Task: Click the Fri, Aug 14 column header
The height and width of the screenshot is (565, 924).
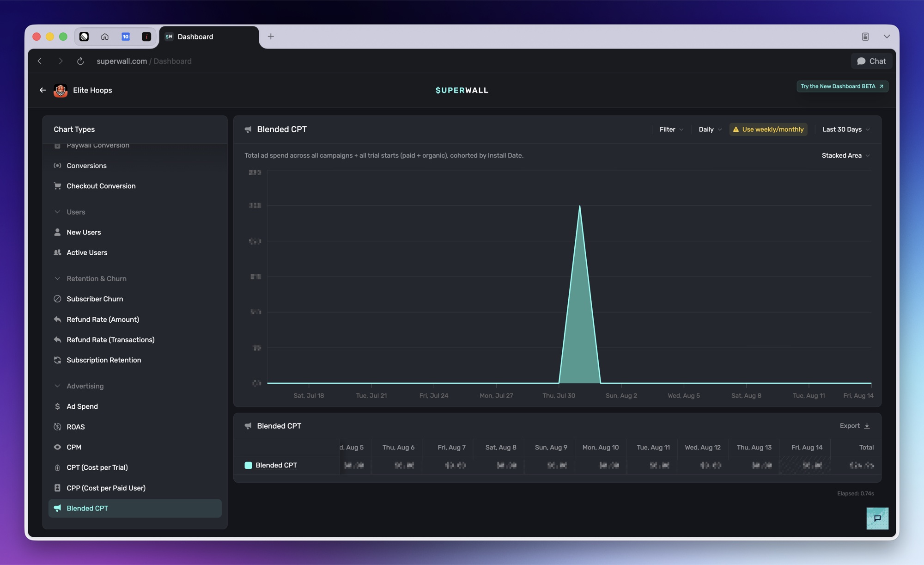Action: point(807,447)
